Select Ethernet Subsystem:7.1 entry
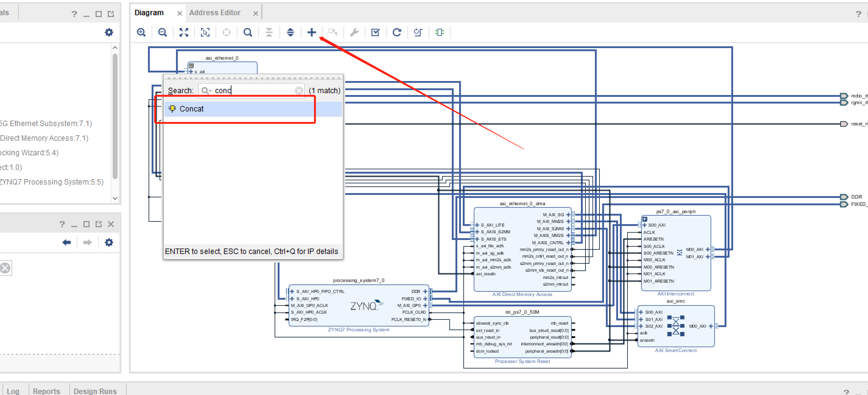Image resolution: width=868 pixels, height=395 pixels. pos(46,123)
